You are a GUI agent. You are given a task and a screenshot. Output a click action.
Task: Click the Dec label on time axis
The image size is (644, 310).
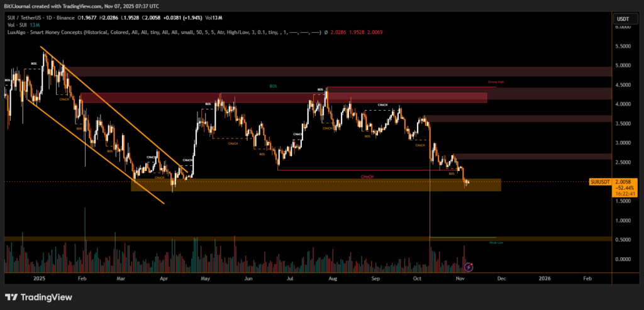tap(501, 277)
